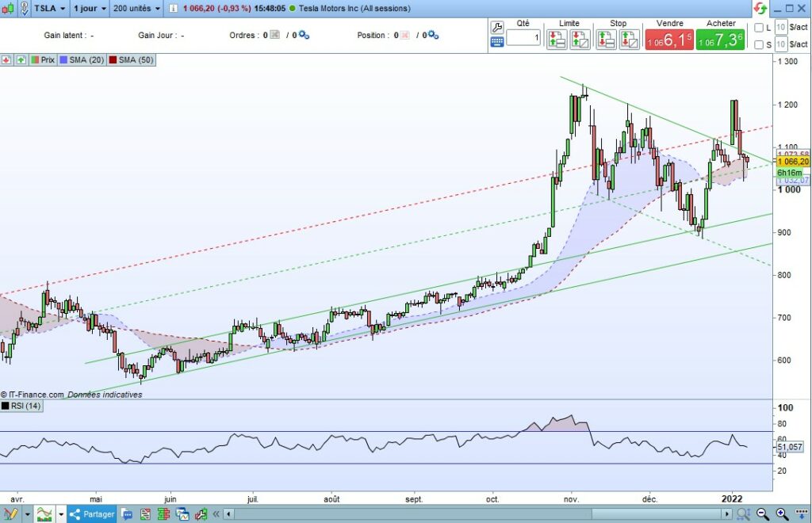Zoom out on the chart

(762, 514)
